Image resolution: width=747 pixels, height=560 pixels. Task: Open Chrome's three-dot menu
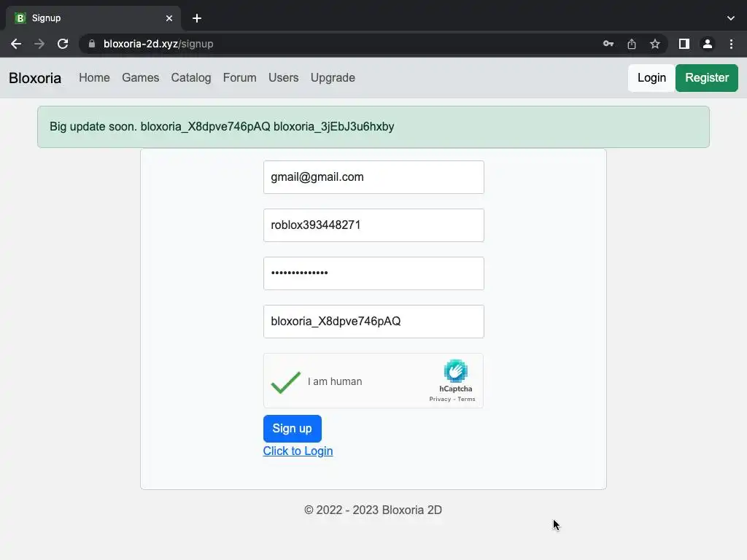pos(731,44)
